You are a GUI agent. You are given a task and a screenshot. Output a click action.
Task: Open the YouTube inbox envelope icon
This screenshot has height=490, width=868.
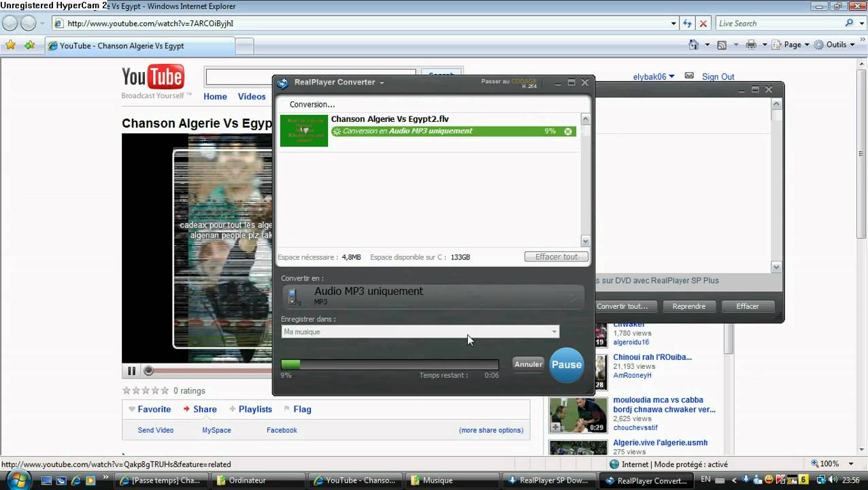[689, 76]
